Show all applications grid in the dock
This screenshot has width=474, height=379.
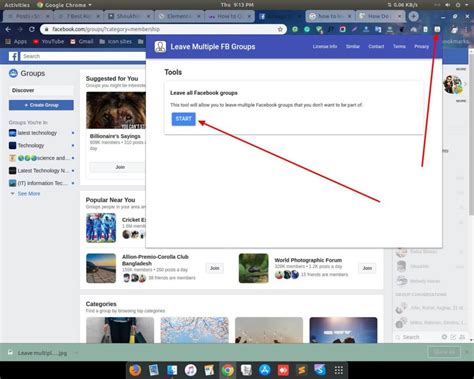click(339, 370)
